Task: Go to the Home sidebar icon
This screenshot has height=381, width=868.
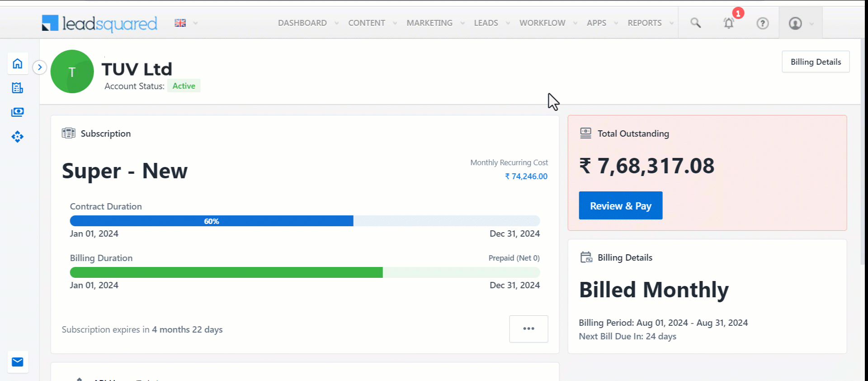Action: (18, 63)
